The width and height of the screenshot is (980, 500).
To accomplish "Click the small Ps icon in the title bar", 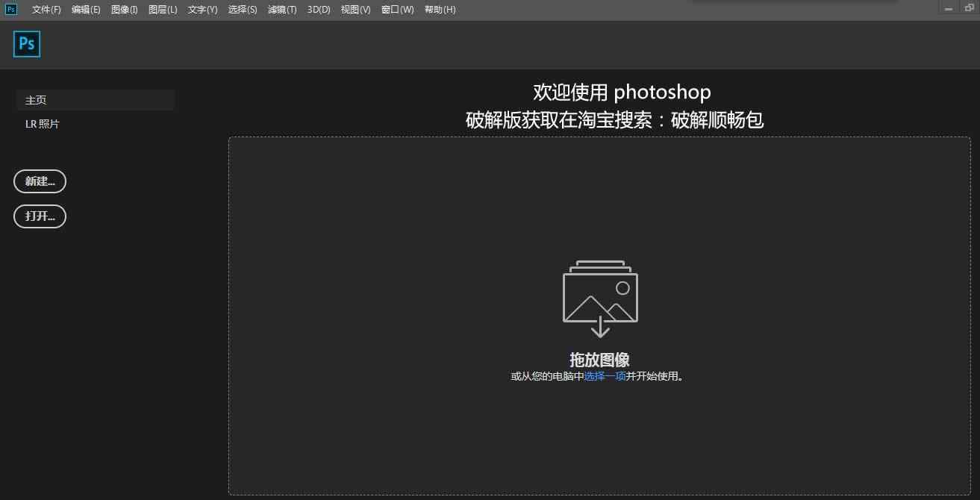I will click(x=11, y=9).
